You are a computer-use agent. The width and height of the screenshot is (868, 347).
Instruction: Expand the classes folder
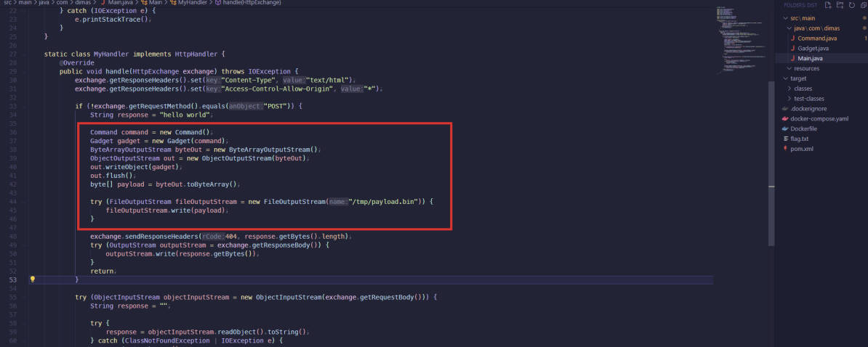[789, 89]
